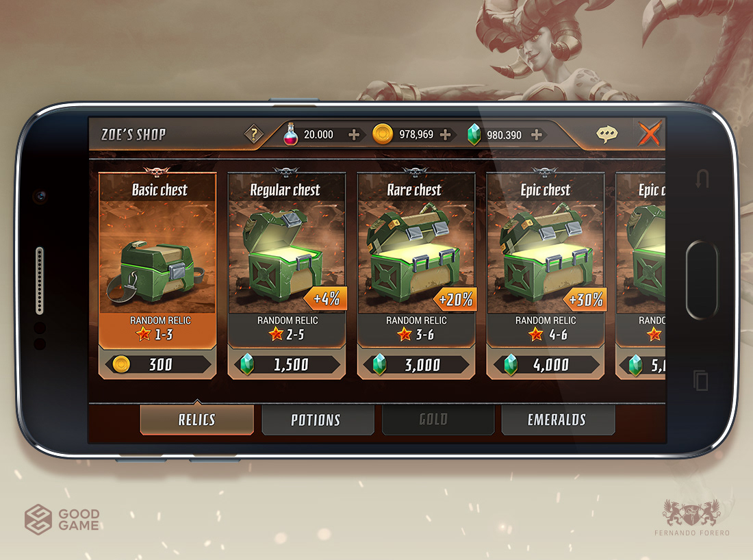The height and width of the screenshot is (560, 753).
Task: Buy Regular chest for 1,500 emeralds
Action: (x=287, y=364)
